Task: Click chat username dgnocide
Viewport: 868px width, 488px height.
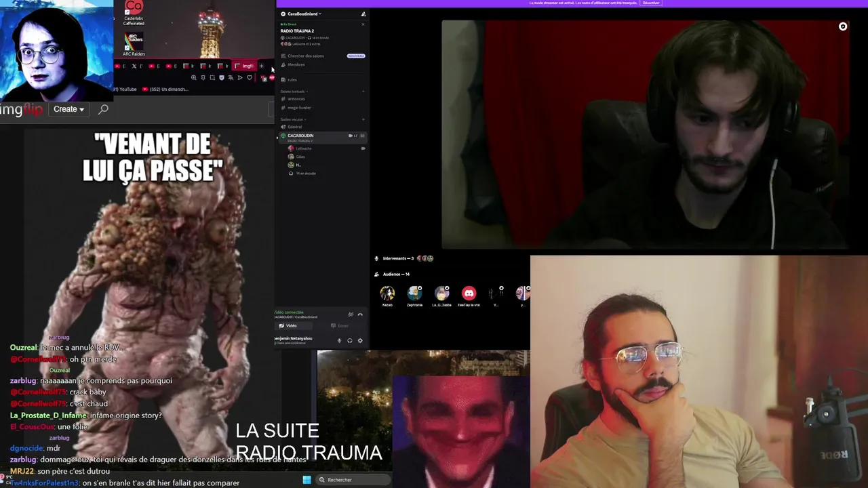Action: point(26,448)
